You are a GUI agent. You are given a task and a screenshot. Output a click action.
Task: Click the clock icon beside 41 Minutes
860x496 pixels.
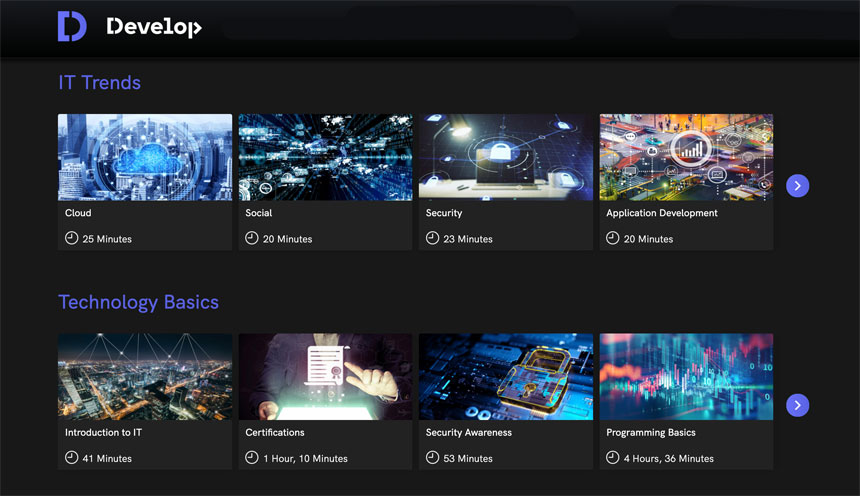(x=71, y=458)
